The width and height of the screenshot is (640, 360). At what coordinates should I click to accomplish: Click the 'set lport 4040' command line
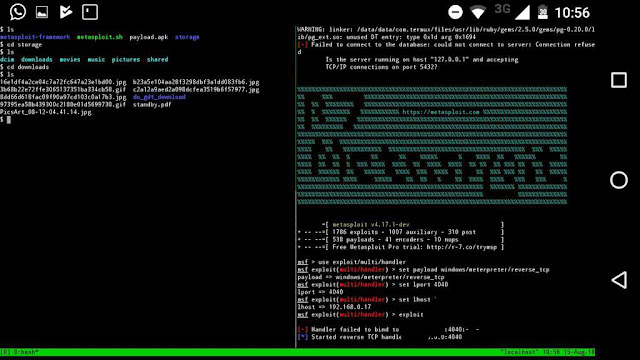coord(373,284)
